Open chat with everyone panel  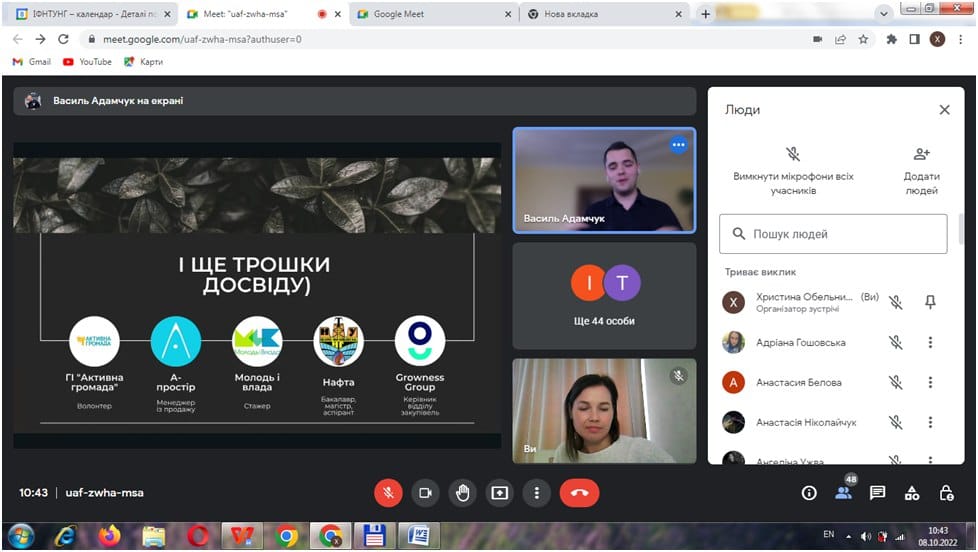coord(877,492)
